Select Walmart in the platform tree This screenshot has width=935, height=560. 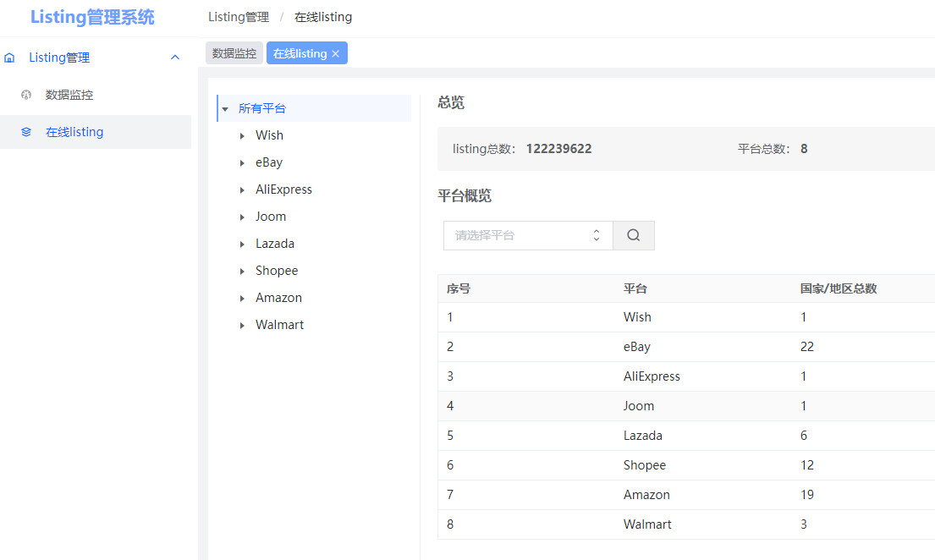(279, 325)
